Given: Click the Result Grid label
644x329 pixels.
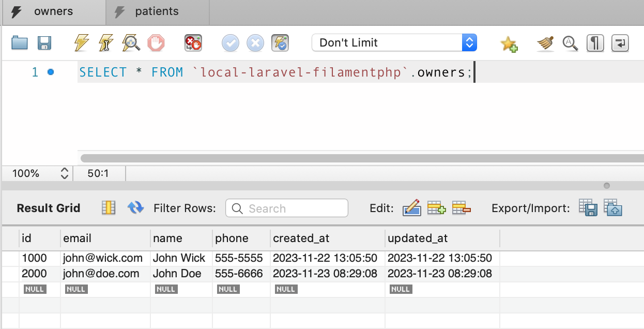Looking at the screenshot, I should (49, 208).
